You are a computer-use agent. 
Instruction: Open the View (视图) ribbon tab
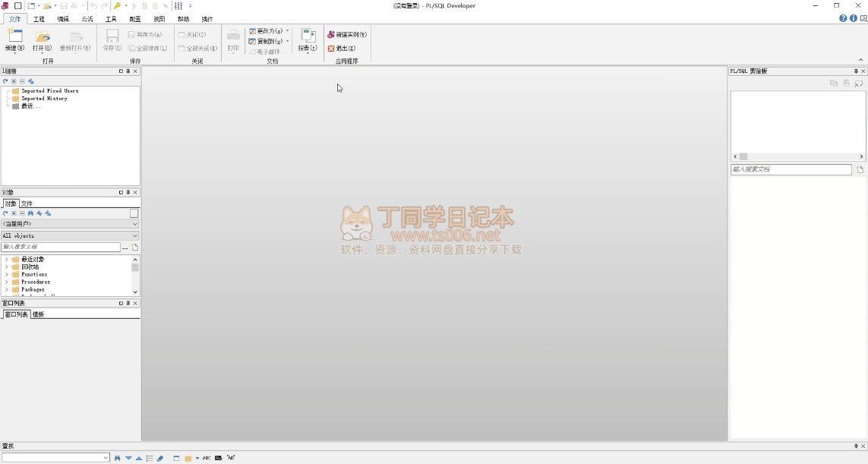click(x=159, y=19)
